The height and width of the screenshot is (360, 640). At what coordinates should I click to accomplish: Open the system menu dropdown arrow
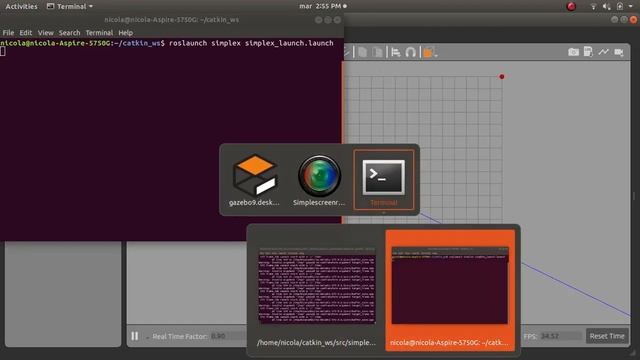pyautogui.click(x=631, y=6)
